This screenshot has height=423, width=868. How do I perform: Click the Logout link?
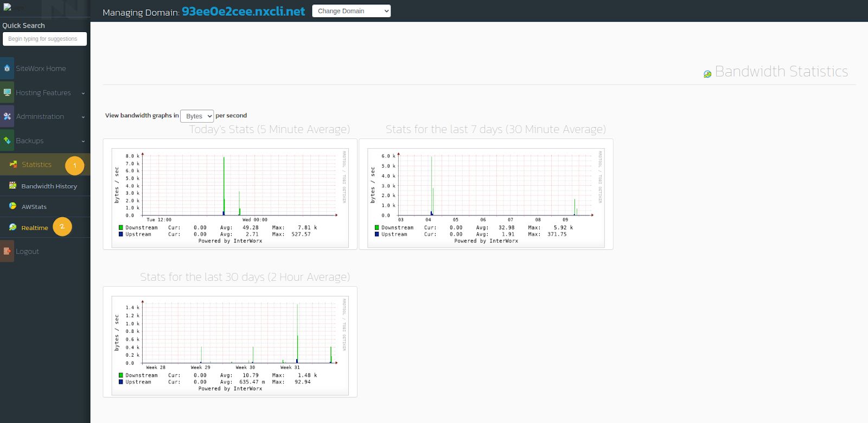[x=27, y=251]
